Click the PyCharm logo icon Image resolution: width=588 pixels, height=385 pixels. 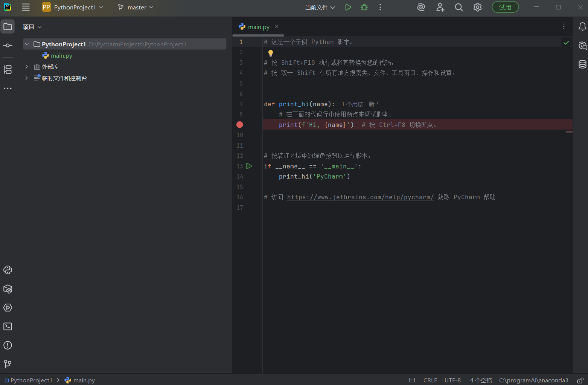coord(8,7)
